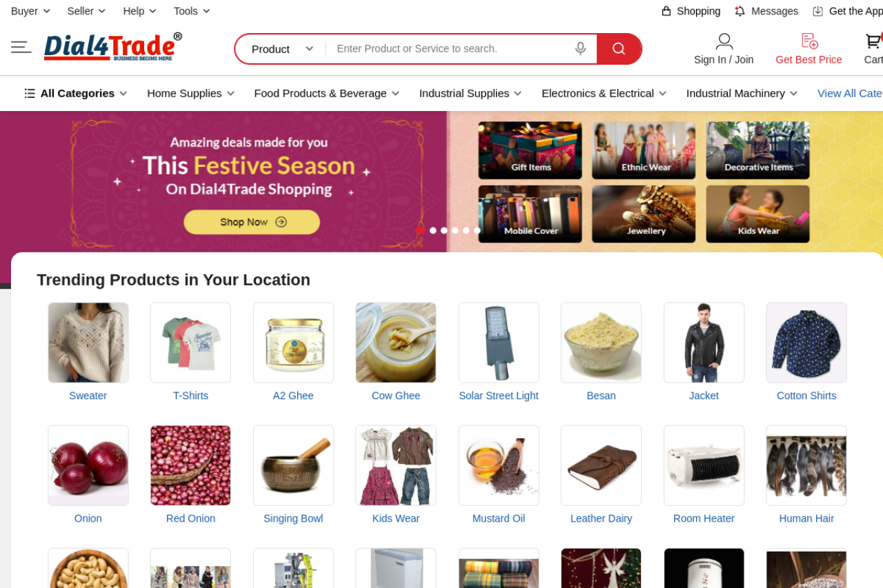Click the Get Best Price icon
This screenshot has height=588, width=883.
coord(809,41)
